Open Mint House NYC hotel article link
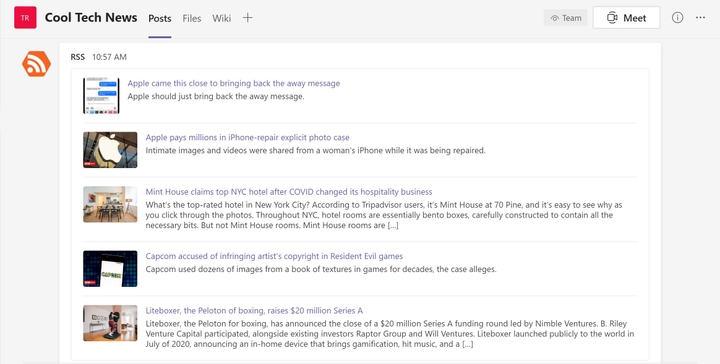Screen dimensions: 720x364 pyautogui.click(x=289, y=192)
